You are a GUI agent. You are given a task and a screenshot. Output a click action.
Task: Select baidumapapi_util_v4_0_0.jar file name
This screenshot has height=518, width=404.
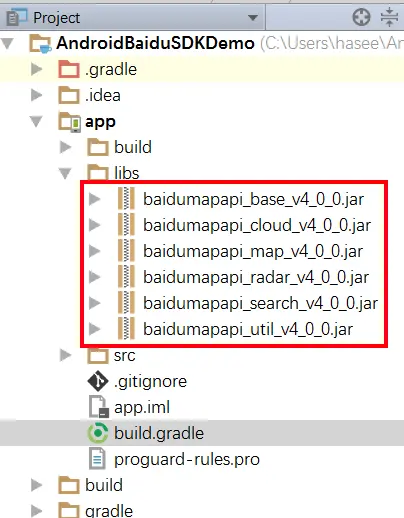pyautogui.click(x=248, y=330)
